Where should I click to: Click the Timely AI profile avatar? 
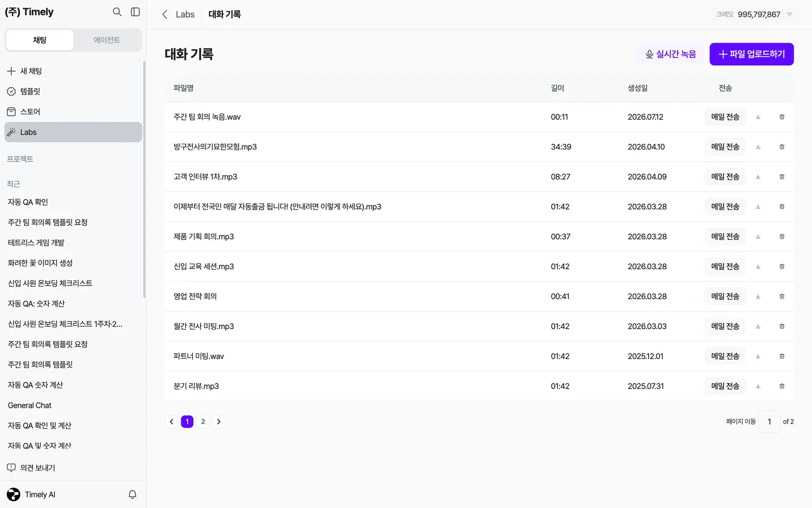[x=14, y=494]
